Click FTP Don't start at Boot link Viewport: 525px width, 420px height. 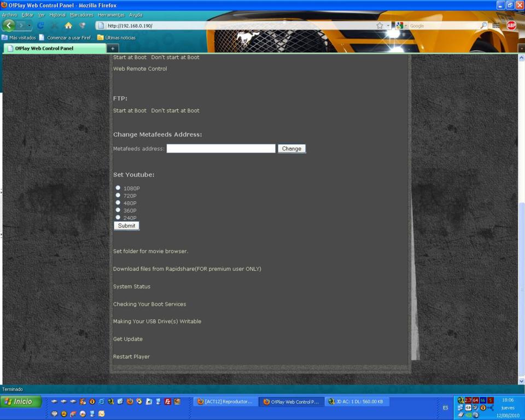click(x=175, y=110)
